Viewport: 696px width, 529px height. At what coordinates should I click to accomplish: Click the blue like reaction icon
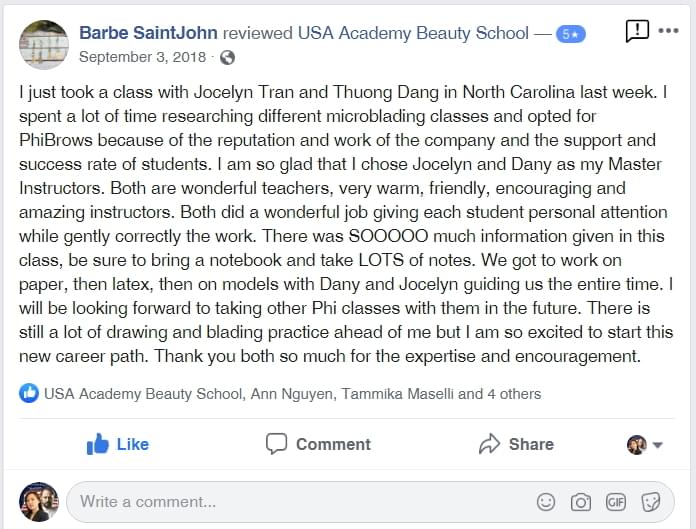pos(29,393)
